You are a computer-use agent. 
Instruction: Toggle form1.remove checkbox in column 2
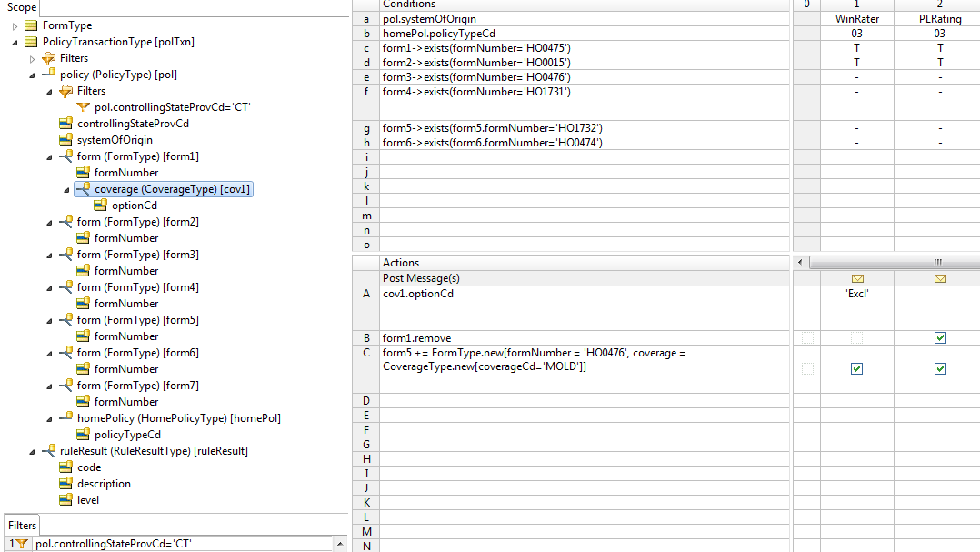coord(940,338)
